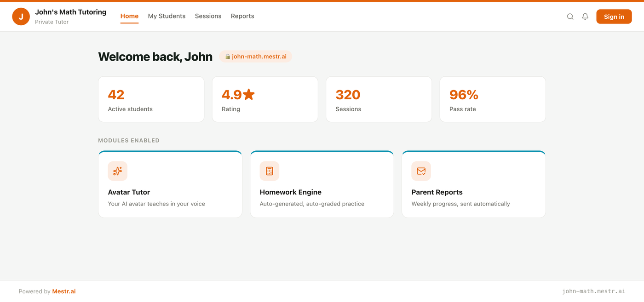Click 'Weekly progress, sent automatically' description
Viewport: 644px width, 302px height.
click(460, 204)
